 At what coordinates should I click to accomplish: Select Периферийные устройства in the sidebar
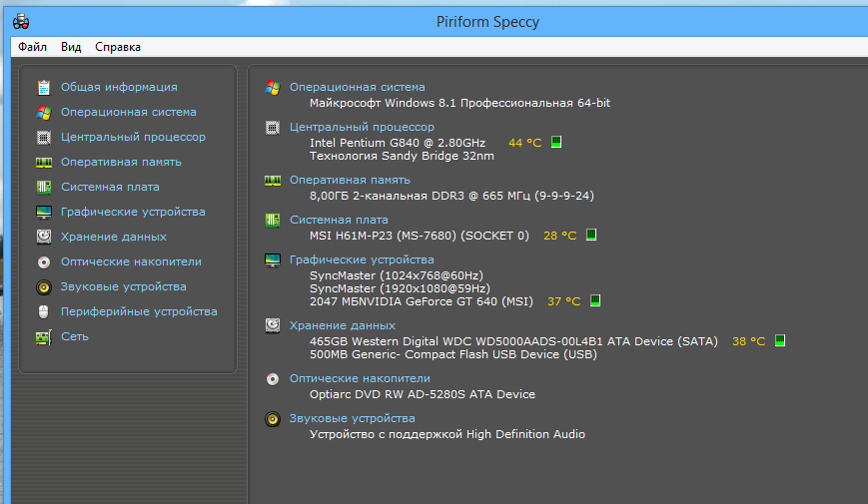pos(139,311)
